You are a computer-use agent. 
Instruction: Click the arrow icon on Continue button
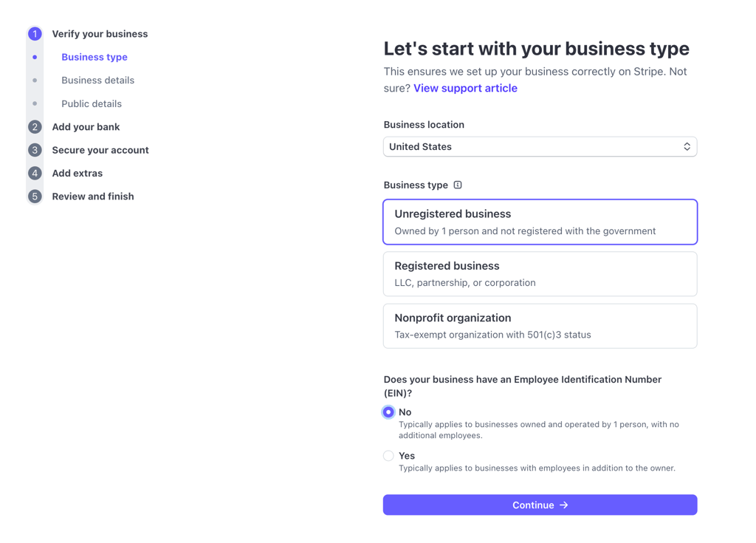tap(563, 505)
